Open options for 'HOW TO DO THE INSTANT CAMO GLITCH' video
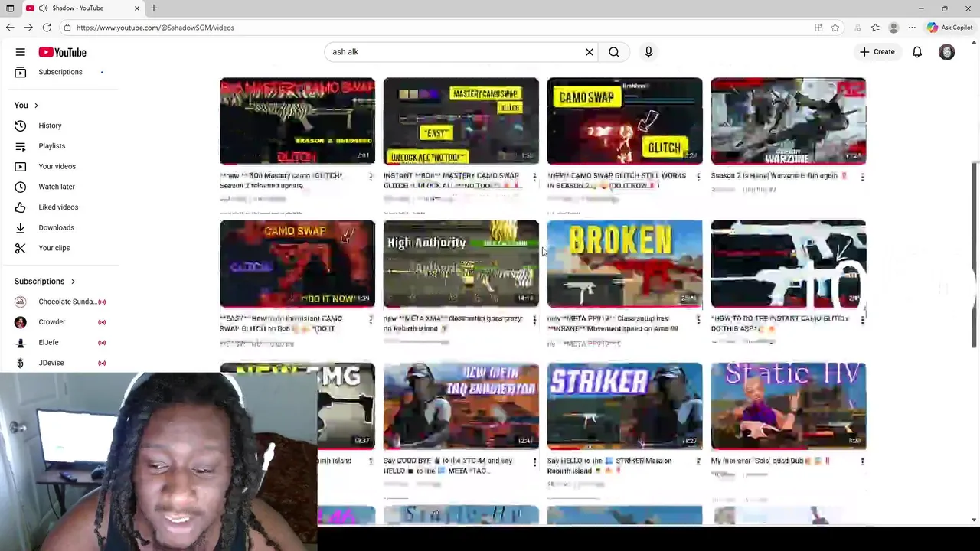The height and width of the screenshot is (551, 980). click(x=862, y=320)
